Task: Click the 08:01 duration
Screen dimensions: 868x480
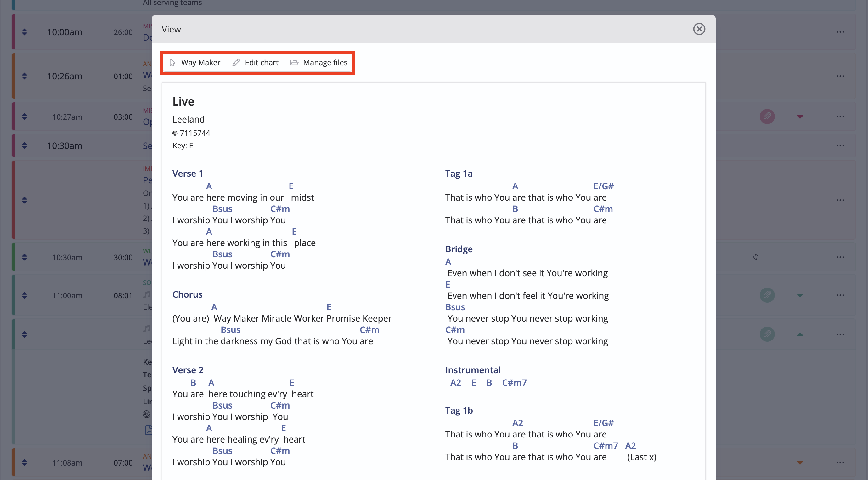Action: coord(123,295)
